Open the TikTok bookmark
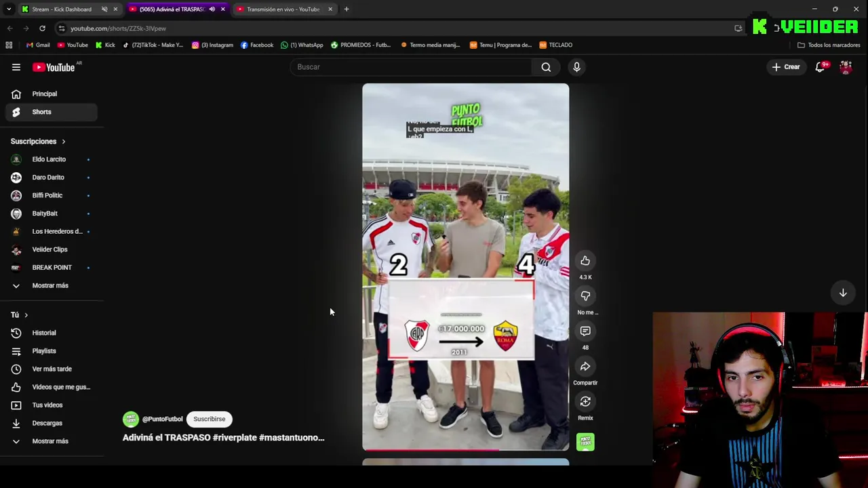868x488 pixels. [x=153, y=45]
